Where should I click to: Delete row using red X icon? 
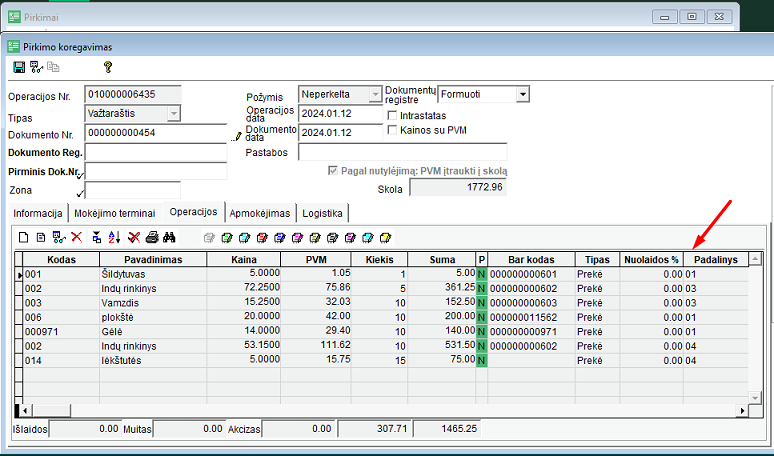(76, 238)
